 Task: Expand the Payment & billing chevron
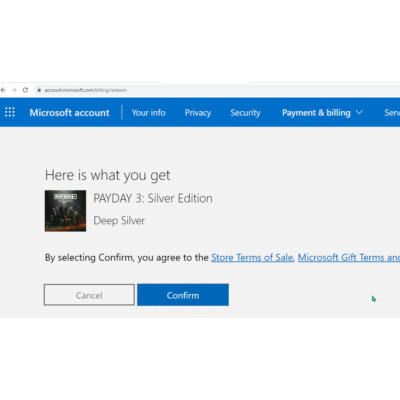[x=359, y=112]
